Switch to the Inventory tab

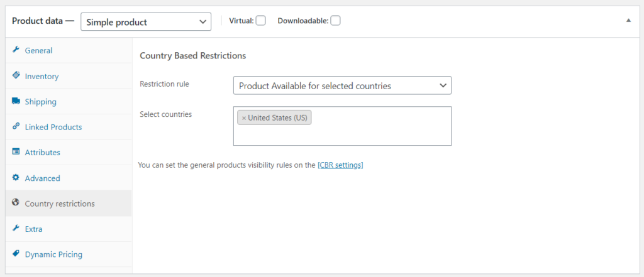69,76
